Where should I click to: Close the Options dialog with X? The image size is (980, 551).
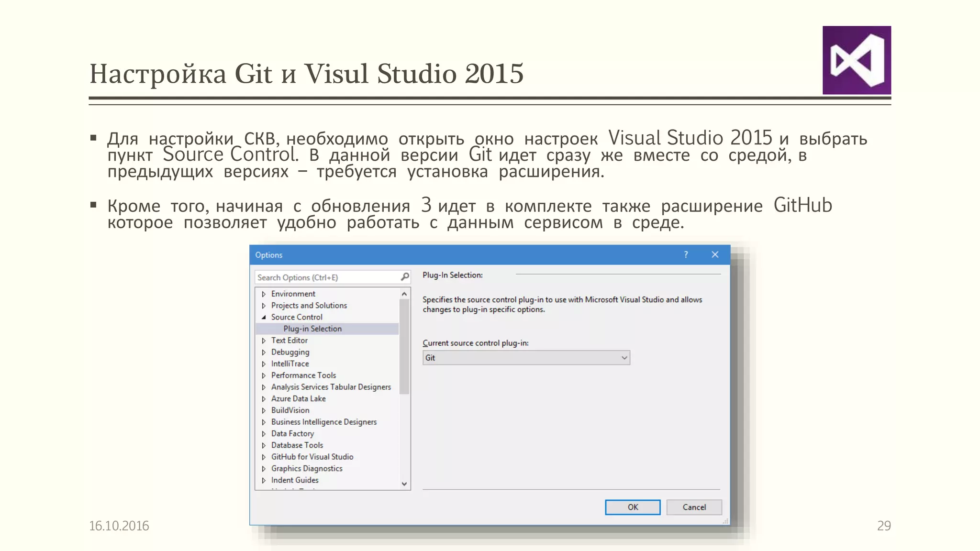click(715, 254)
